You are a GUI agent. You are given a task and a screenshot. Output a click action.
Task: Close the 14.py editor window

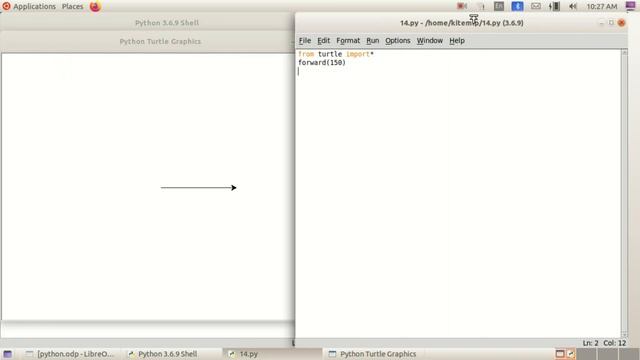click(621, 23)
